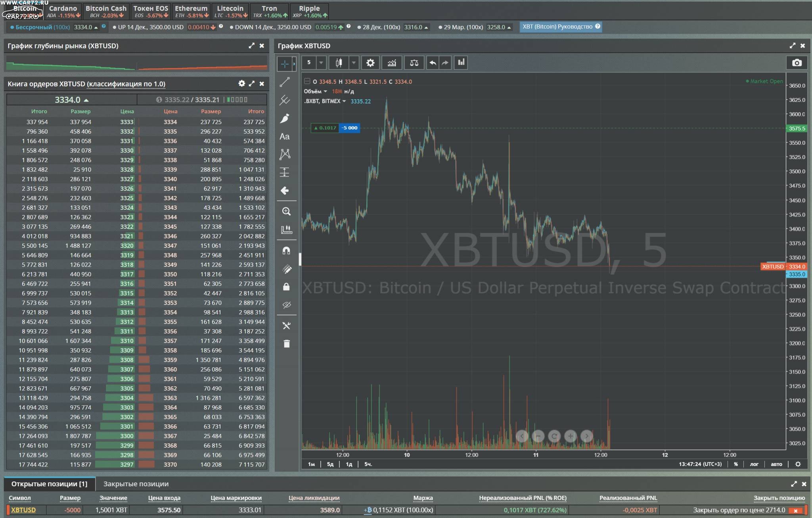Open chart settings gear at bottom right

point(798,464)
